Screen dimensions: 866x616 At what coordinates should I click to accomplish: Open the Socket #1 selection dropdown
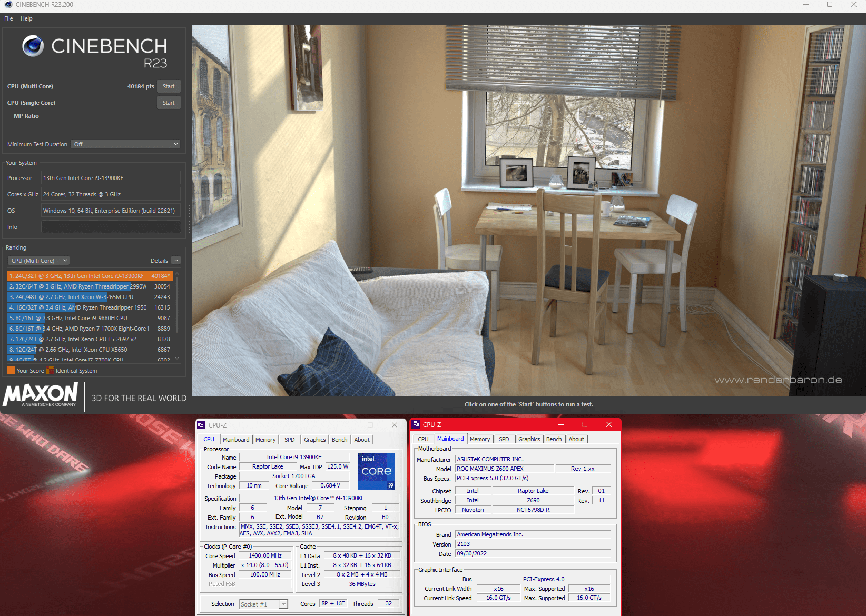tap(264, 604)
